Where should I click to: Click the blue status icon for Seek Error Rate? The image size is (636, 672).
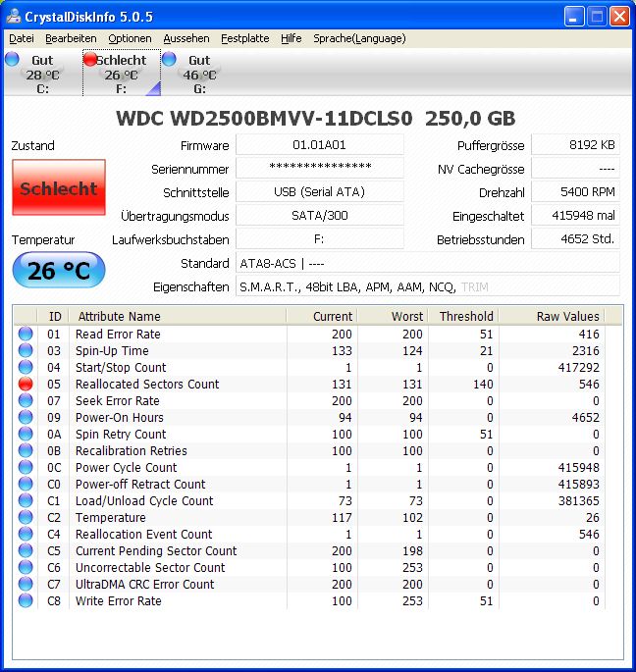tap(26, 400)
